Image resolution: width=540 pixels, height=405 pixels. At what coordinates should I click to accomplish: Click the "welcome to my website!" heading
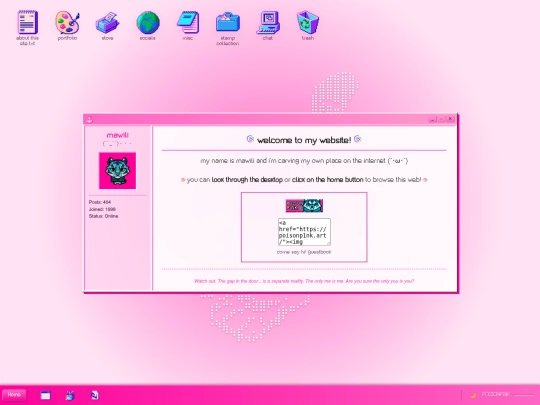pyautogui.click(x=304, y=140)
